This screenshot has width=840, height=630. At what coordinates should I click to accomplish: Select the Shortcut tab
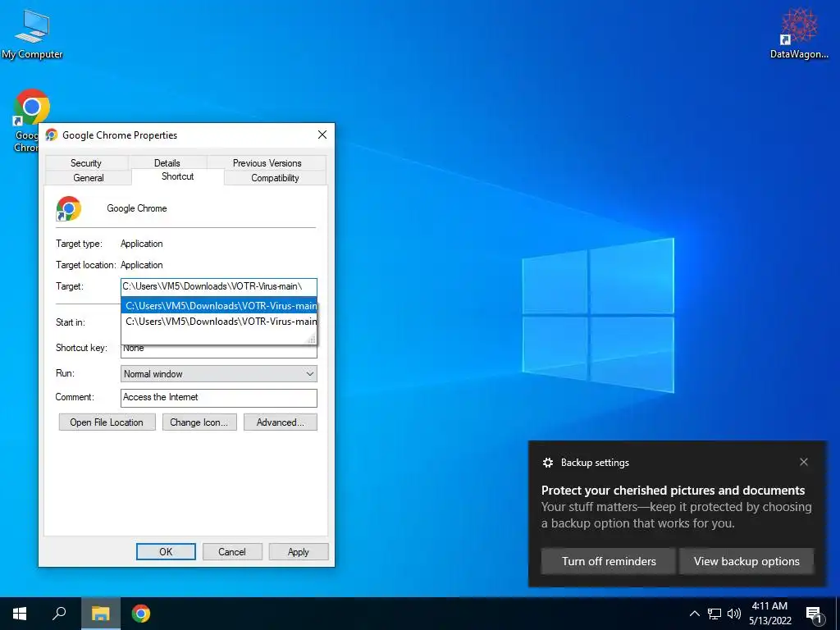pyautogui.click(x=177, y=177)
